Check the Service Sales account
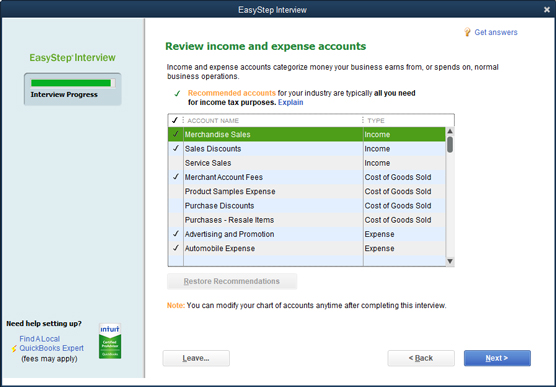556x387 pixels. [x=176, y=163]
